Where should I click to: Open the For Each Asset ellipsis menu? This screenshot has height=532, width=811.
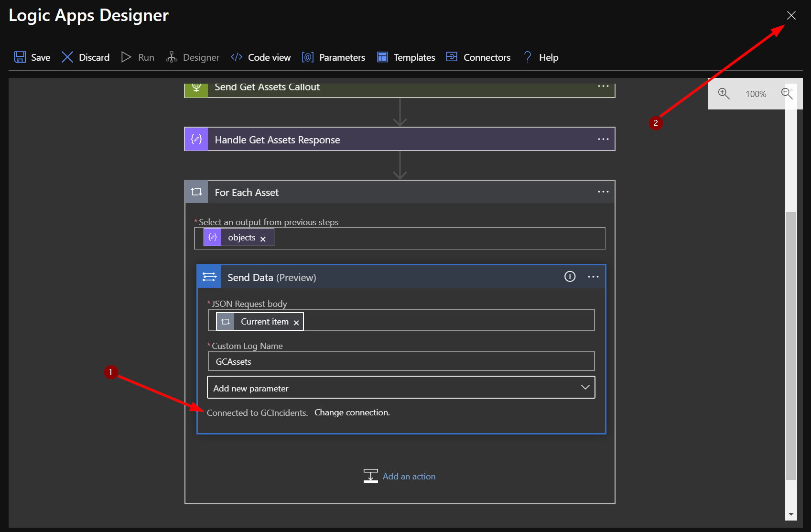[603, 192]
